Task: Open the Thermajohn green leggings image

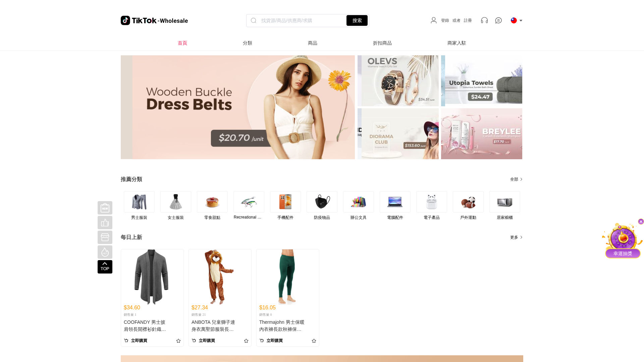Action: [x=288, y=277]
